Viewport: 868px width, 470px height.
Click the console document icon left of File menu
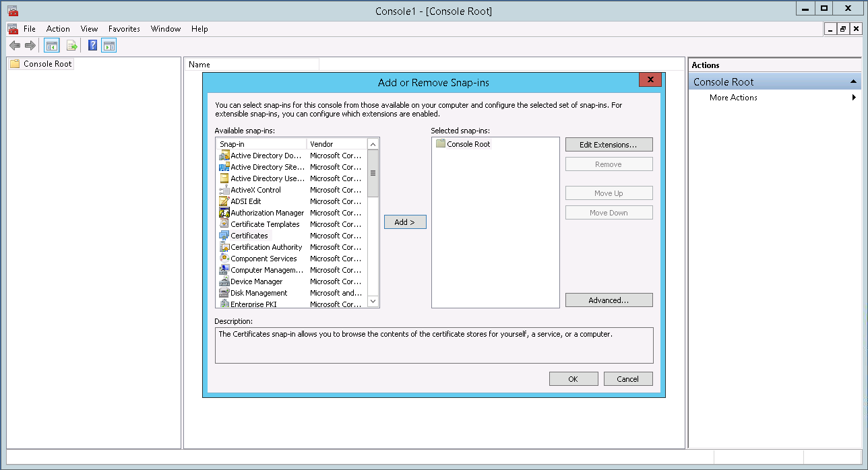click(x=12, y=29)
